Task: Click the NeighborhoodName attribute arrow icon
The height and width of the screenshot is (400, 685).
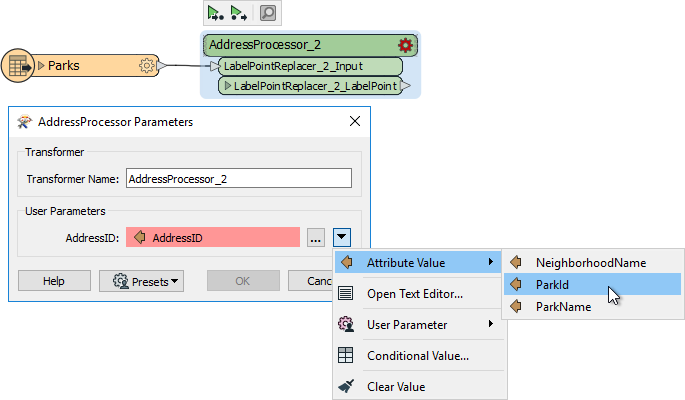Action: (515, 262)
